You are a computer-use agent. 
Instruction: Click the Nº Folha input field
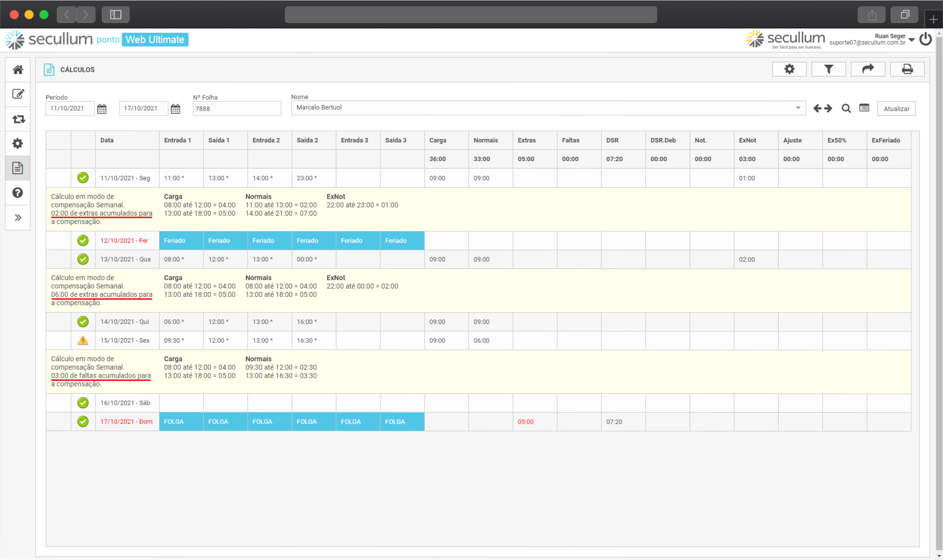pyautogui.click(x=237, y=109)
